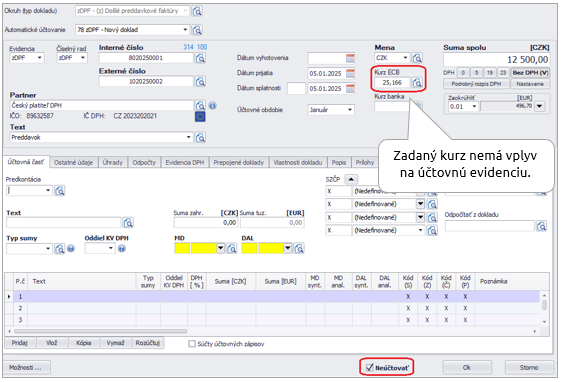
Task: Switch to Úhrady tab
Action: tap(112, 162)
